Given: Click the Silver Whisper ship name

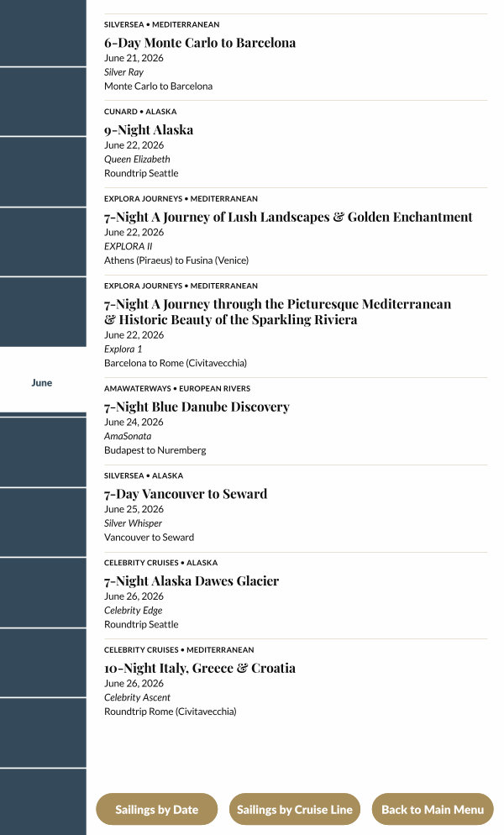Looking at the screenshot, I should [x=133, y=523].
